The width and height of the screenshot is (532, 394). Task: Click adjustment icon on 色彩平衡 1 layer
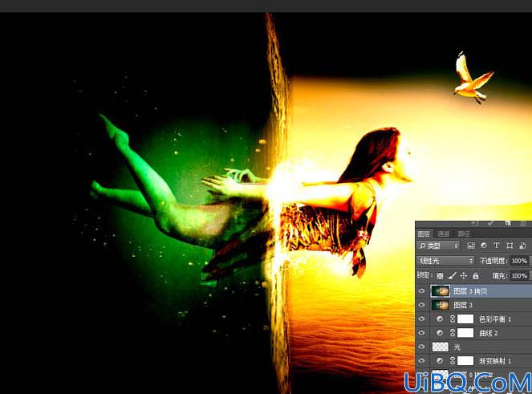tap(440, 319)
